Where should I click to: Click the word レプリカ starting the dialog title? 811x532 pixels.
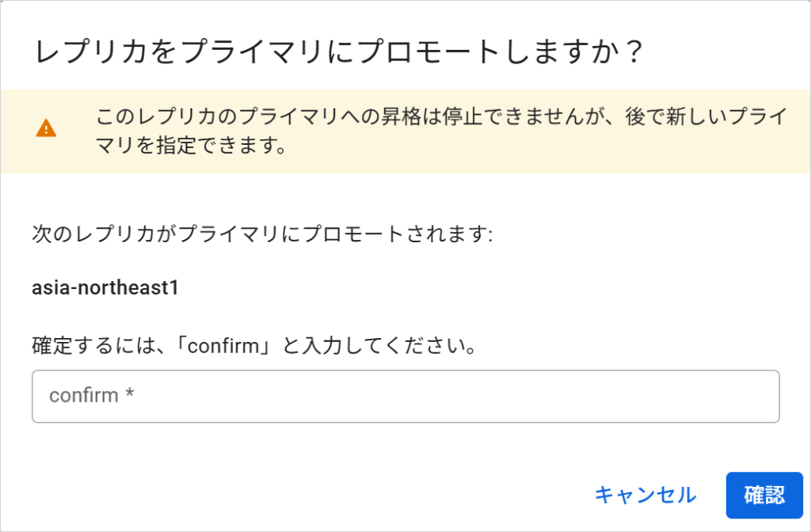pos(83,53)
